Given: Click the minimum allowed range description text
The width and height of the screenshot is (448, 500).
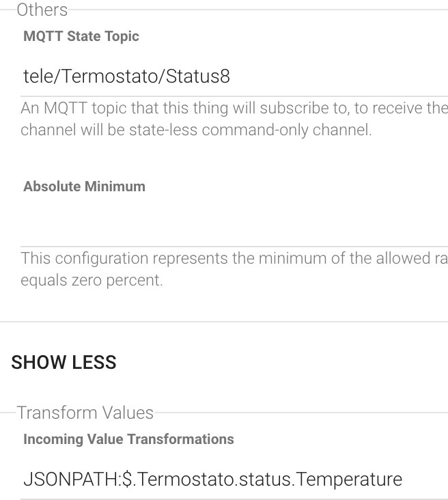Looking at the screenshot, I should [234, 269].
